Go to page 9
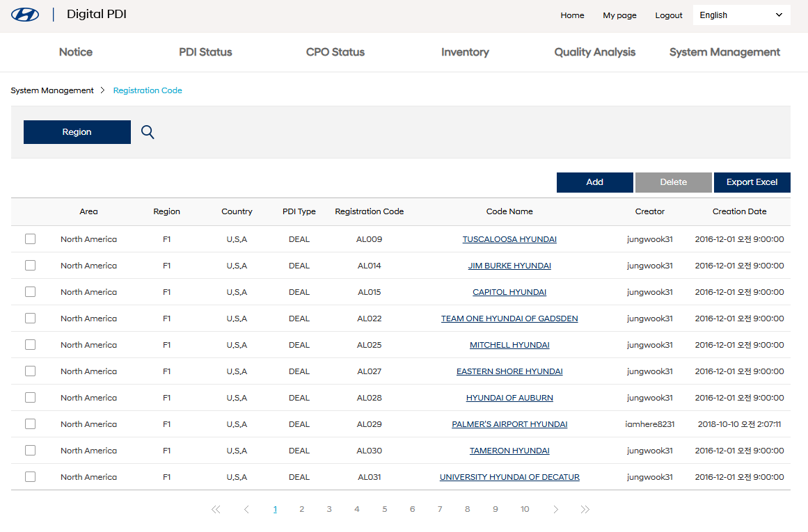808x532 pixels. point(496,509)
